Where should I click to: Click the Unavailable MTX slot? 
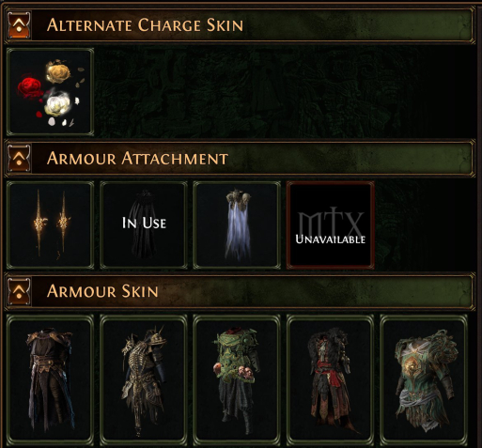pos(331,225)
